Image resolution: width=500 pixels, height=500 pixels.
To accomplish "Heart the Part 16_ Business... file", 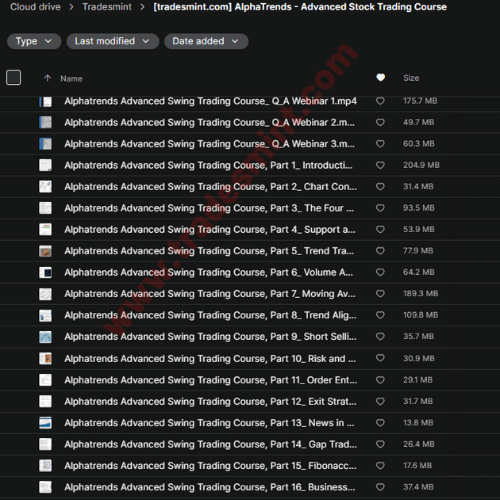I will coord(380,487).
